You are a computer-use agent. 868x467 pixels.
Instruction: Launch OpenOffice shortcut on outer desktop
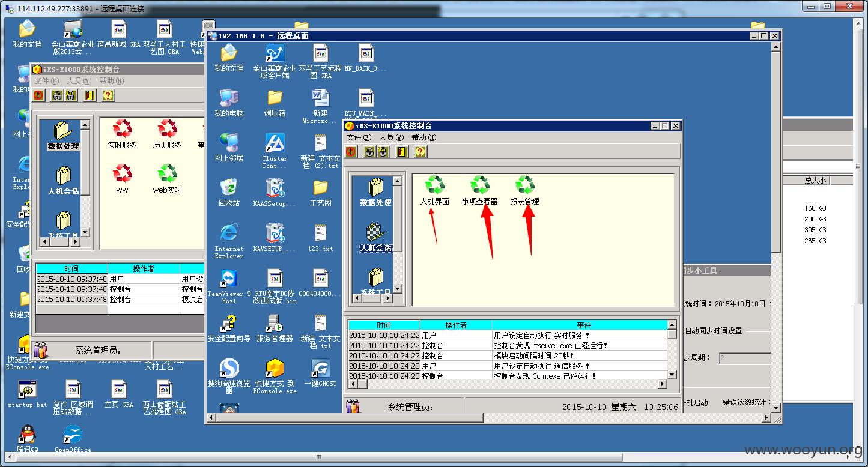tap(73, 439)
